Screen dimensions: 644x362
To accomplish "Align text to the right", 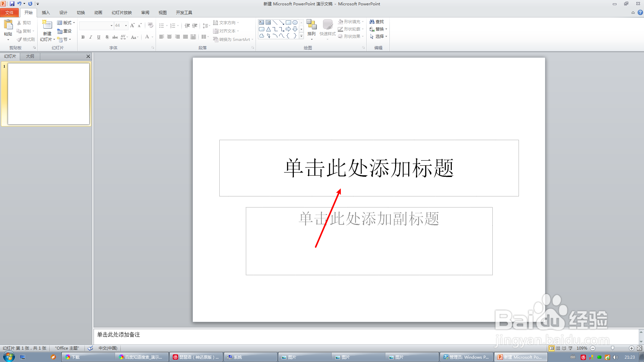I will tap(177, 37).
